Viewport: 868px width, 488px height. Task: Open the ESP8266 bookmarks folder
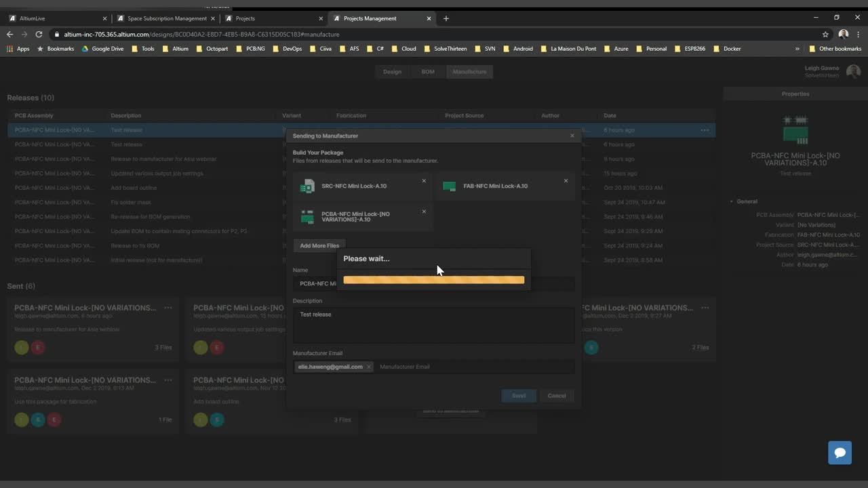(x=689, y=49)
